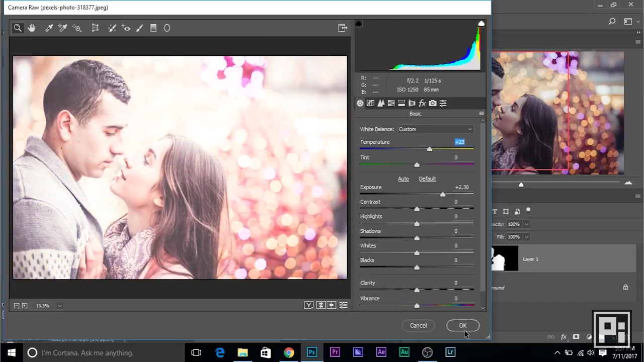Toggle shadow clipping warning in histogram
The width and height of the screenshot is (644, 362).
click(x=358, y=24)
